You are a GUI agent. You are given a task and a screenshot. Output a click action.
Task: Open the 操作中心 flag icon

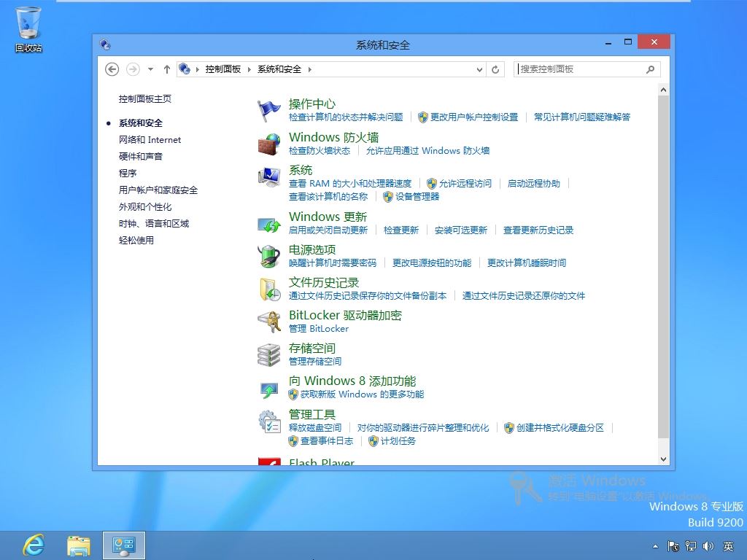(x=269, y=111)
